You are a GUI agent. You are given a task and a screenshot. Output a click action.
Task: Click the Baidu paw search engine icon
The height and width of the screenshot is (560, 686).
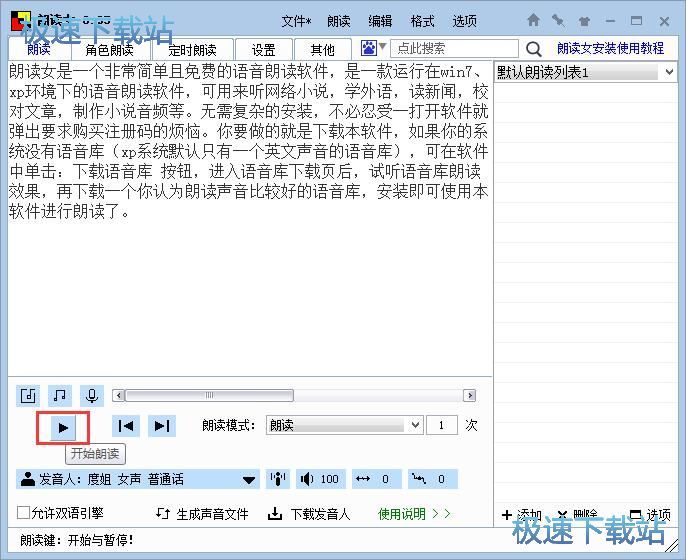coord(369,48)
